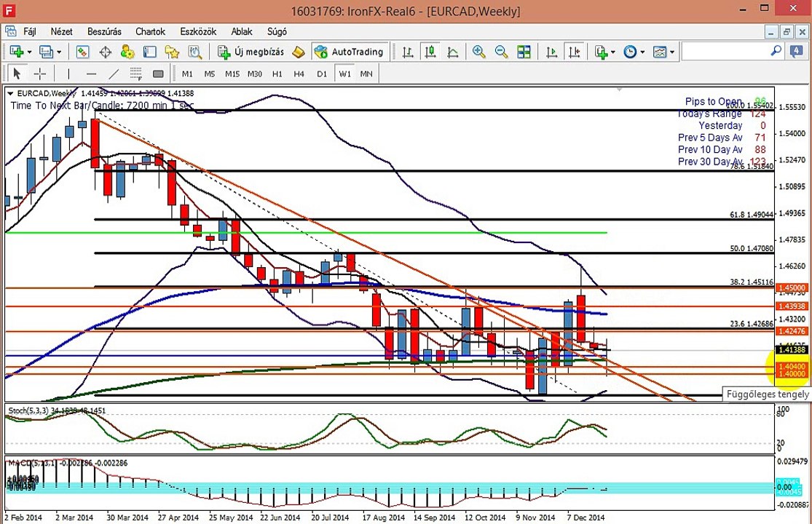Switch chart to candlestick mode

pos(430,52)
